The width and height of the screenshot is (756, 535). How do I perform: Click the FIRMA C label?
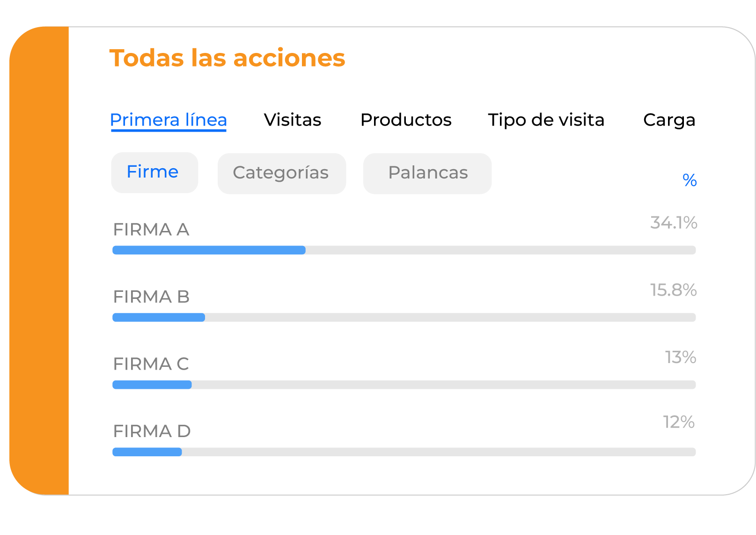tap(151, 364)
